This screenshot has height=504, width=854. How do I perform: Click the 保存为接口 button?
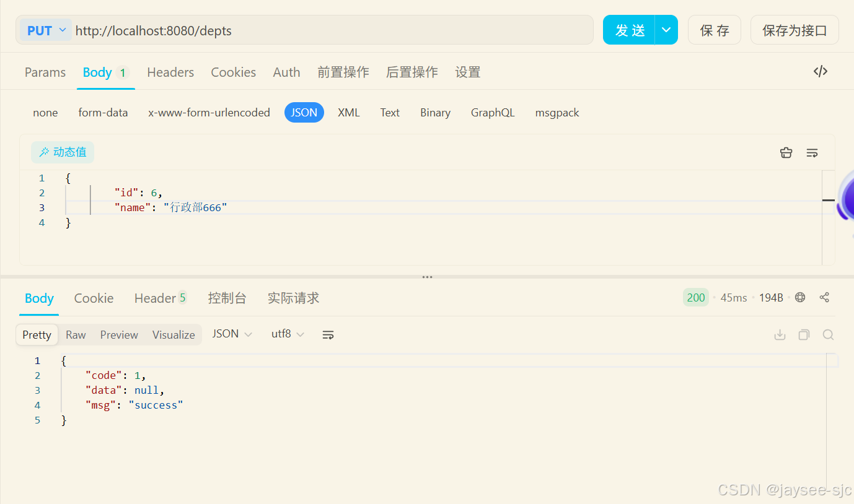click(x=795, y=30)
